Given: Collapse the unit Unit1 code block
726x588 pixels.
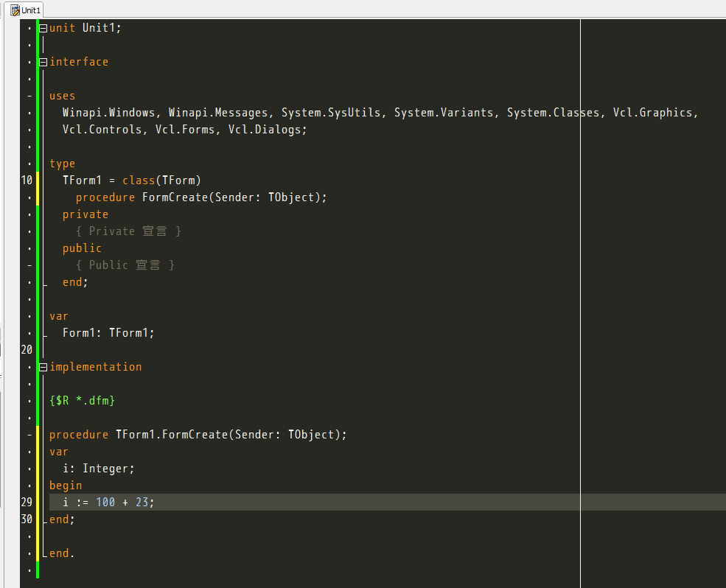Looking at the screenshot, I should point(43,28).
